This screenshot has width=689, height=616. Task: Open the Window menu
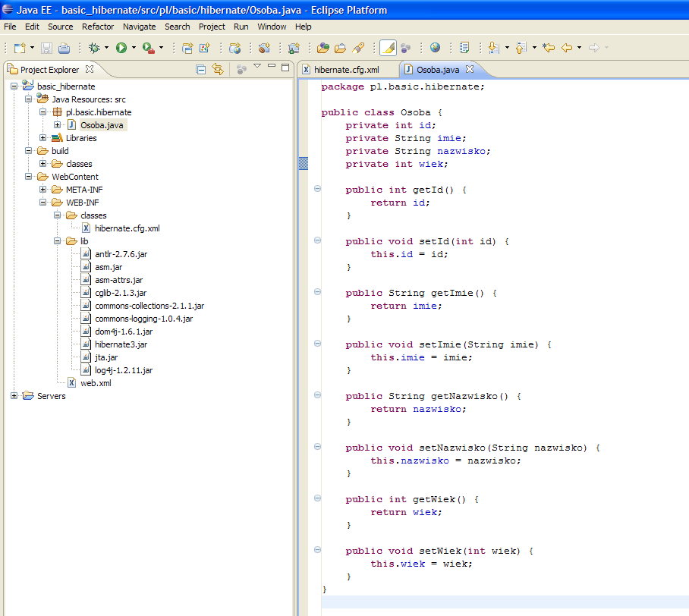(x=272, y=27)
